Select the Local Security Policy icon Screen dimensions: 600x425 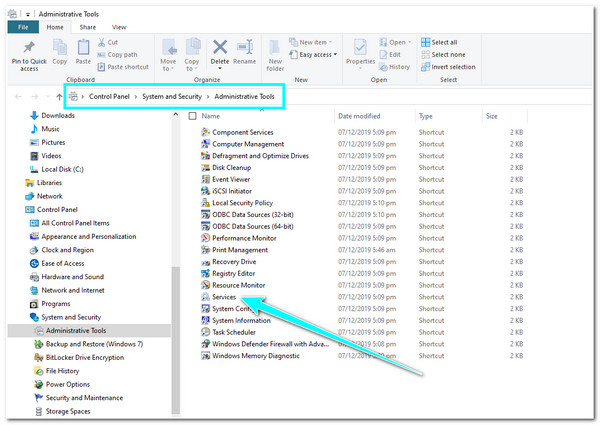tap(205, 203)
